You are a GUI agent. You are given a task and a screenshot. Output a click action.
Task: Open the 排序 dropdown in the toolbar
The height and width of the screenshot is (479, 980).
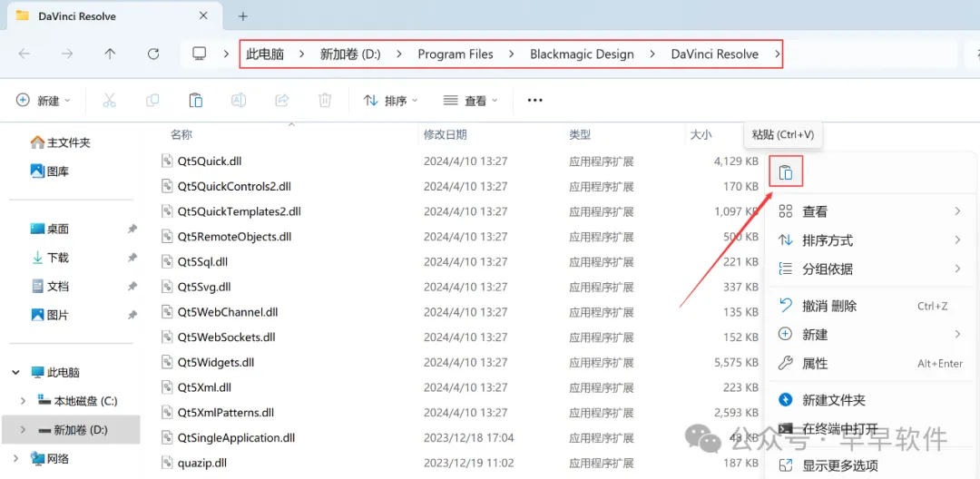tap(390, 100)
